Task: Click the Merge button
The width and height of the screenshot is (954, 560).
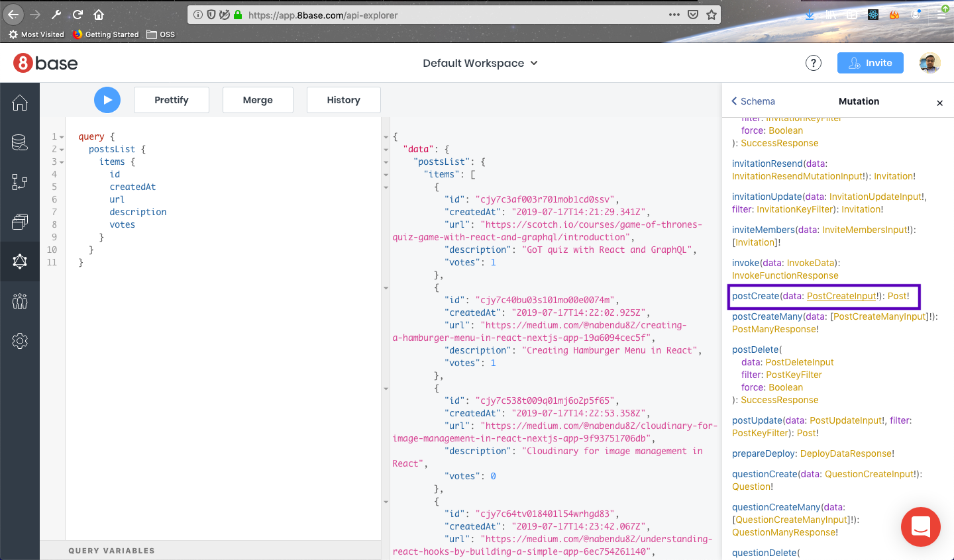Action: 258,100
